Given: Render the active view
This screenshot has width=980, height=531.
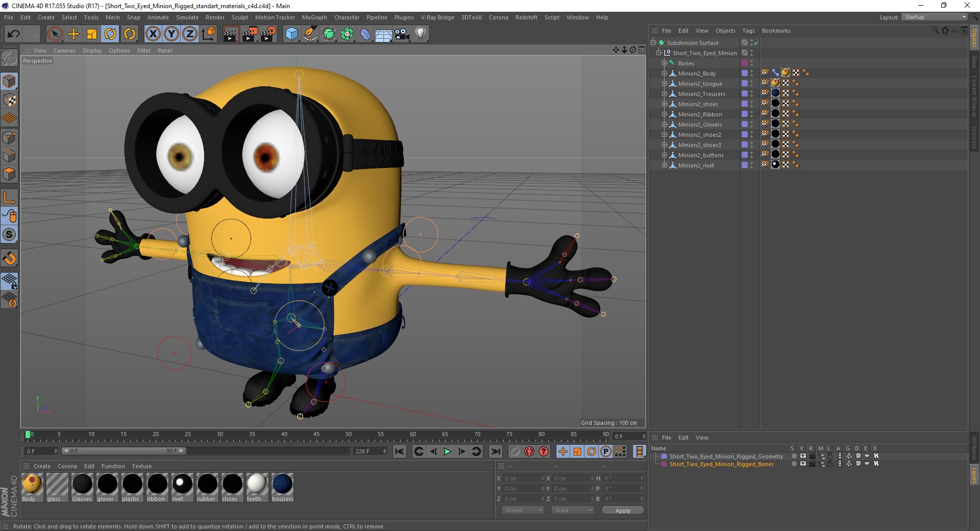Looking at the screenshot, I should tap(231, 34).
